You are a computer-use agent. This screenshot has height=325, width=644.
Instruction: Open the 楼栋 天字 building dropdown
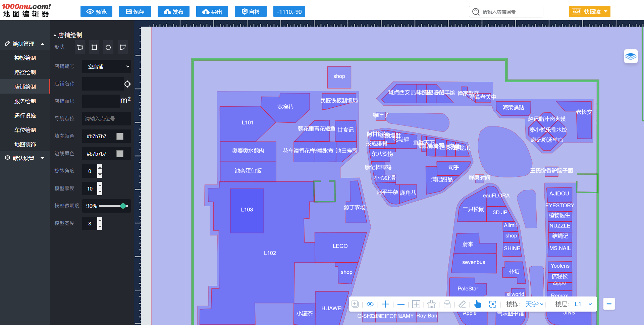click(x=534, y=304)
